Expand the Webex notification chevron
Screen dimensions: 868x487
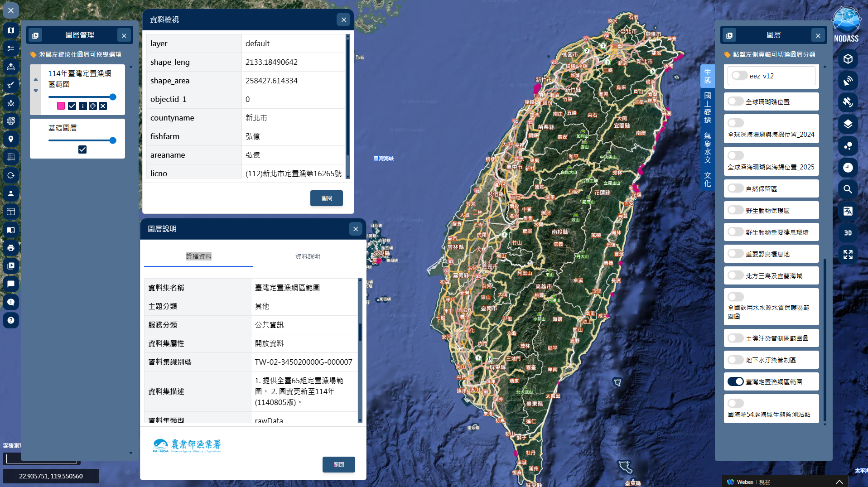click(839, 482)
